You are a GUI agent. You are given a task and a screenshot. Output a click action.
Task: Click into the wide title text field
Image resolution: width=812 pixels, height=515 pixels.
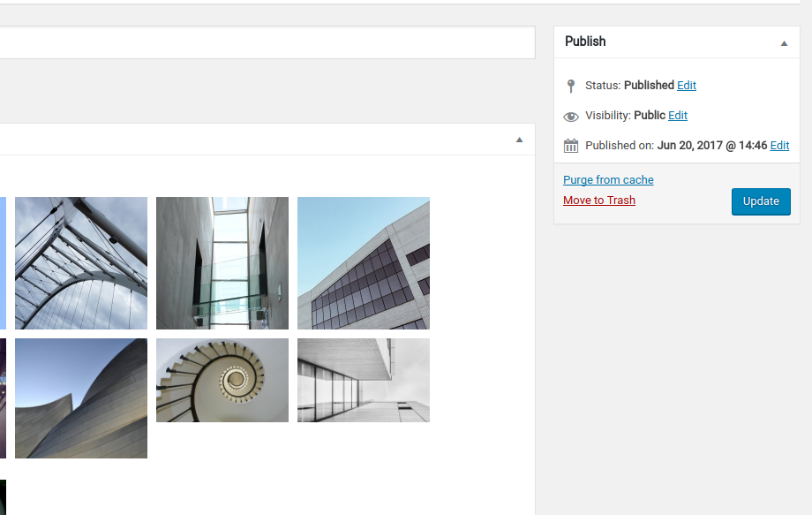[265, 42]
